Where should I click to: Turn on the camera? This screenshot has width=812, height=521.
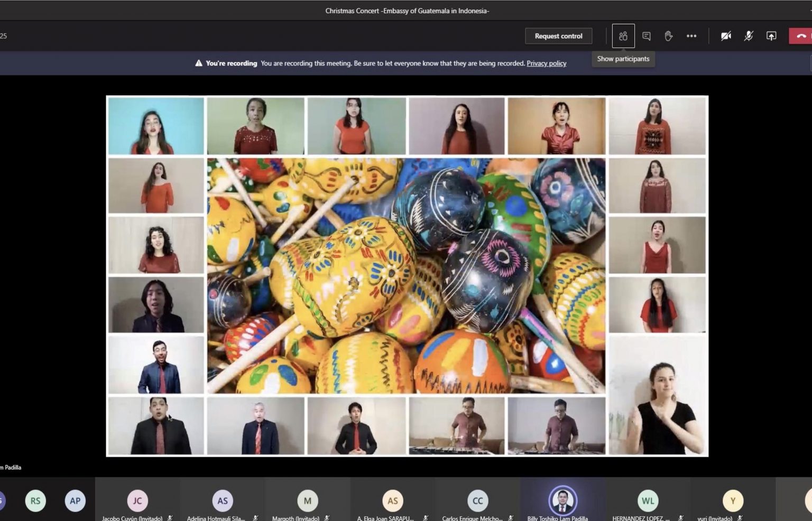click(726, 36)
